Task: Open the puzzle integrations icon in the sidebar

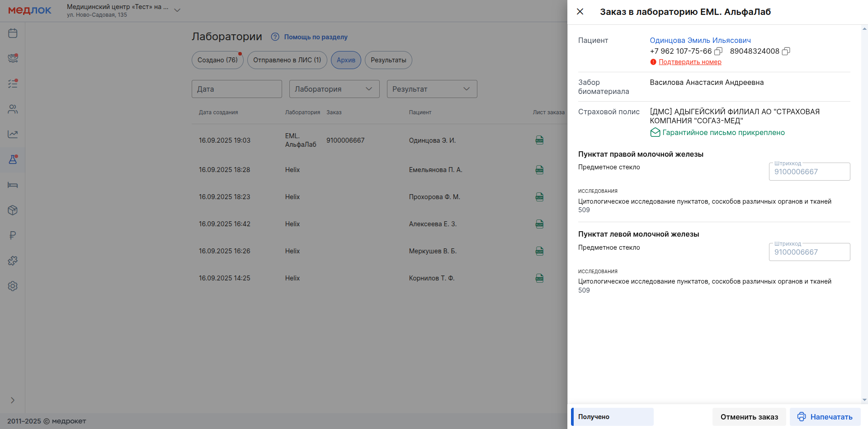Action: 13,261
